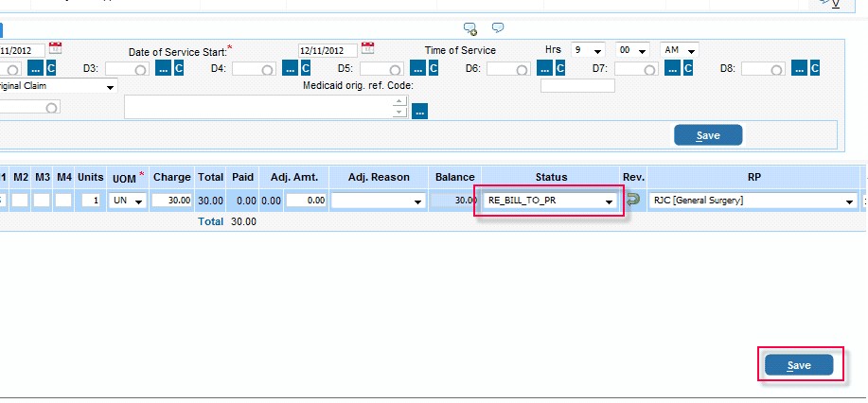868x403 pixels.
Task: Open the RP dropdown showing RJC [General Surgery]
Action: click(x=849, y=201)
